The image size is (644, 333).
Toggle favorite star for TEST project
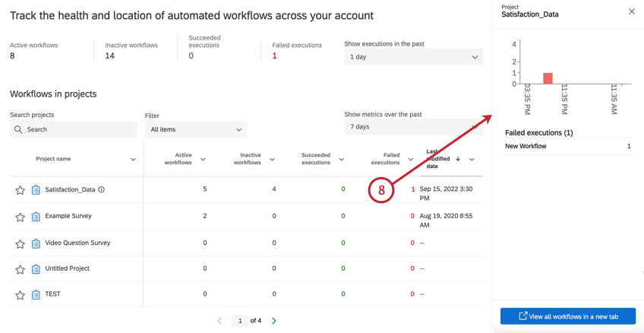tap(21, 295)
